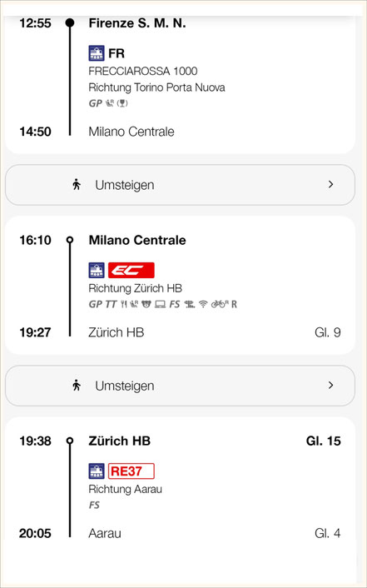Tap the Aarau arrival stop at 20:05
367x588 pixels.
coord(105,533)
